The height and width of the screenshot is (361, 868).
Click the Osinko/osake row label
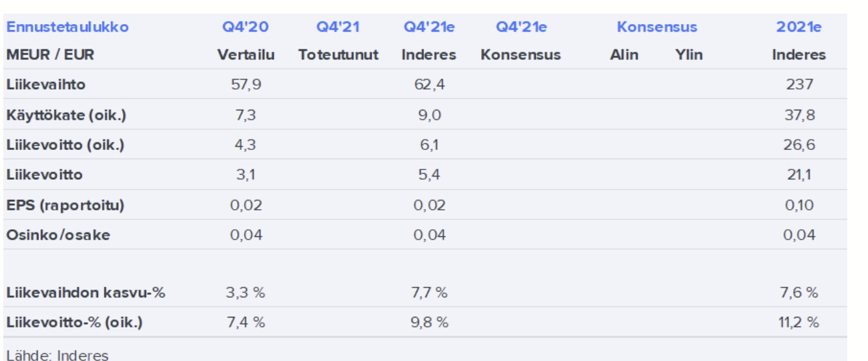(58, 235)
